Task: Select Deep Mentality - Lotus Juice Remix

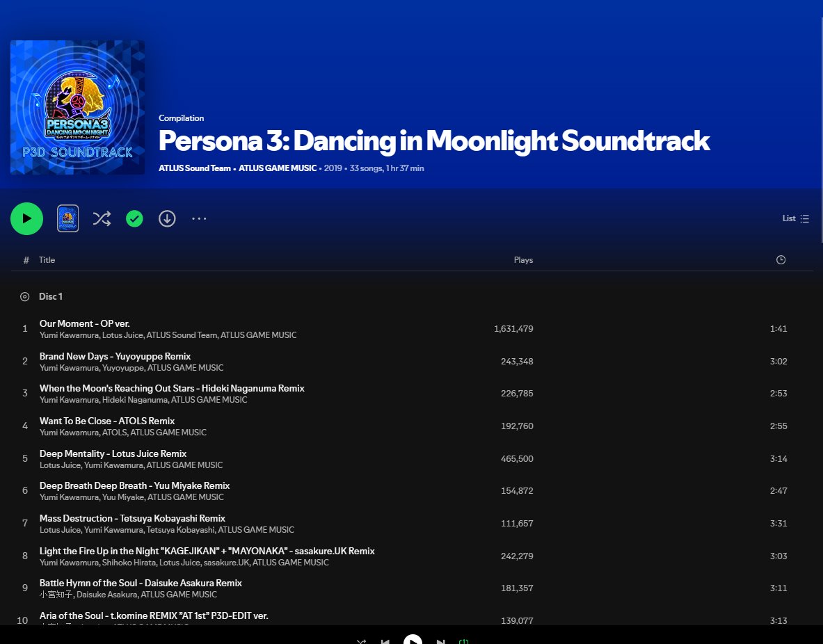Action: coord(113,453)
